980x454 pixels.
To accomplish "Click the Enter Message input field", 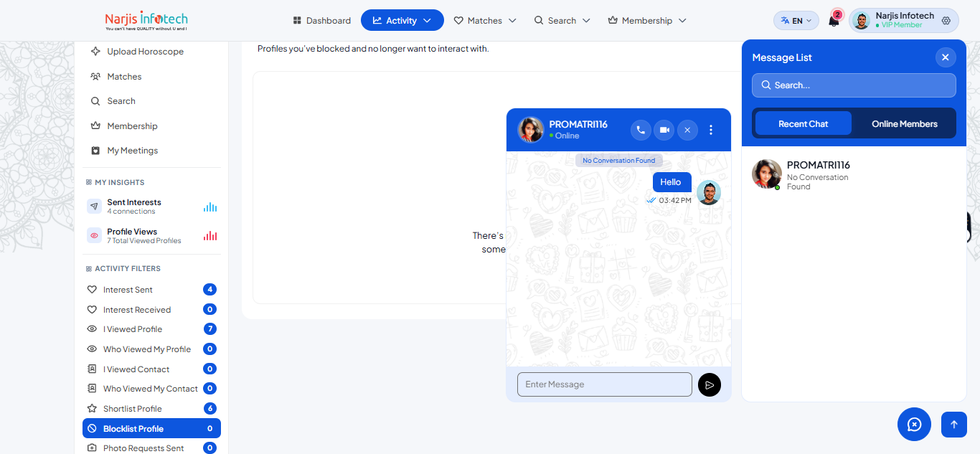I will point(604,384).
